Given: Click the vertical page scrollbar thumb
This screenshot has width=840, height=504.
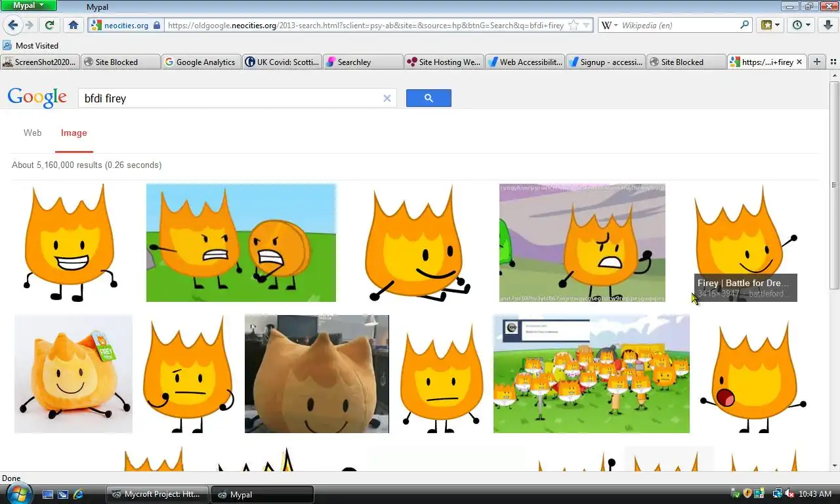Looking at the screenshot, I should (x=834, y=186).
